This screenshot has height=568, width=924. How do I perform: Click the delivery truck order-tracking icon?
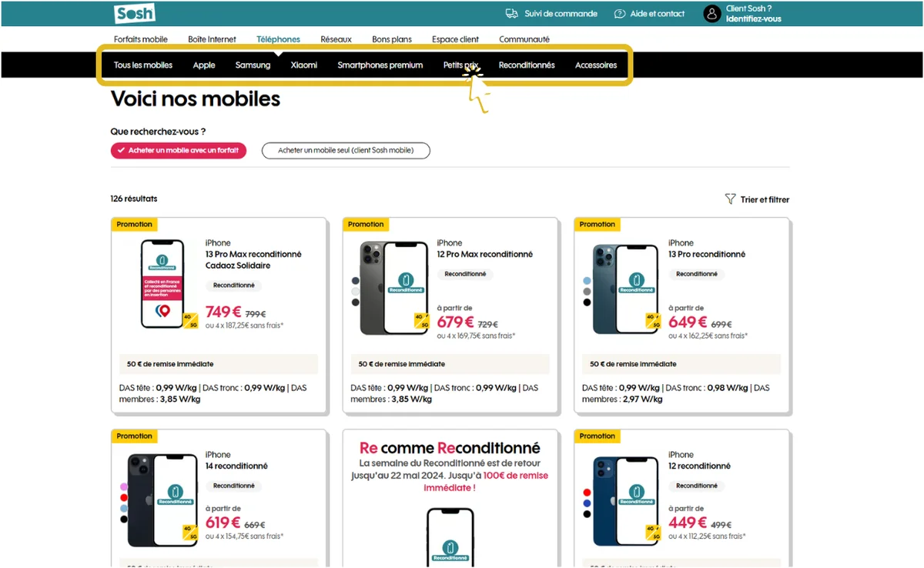(x=511, y=14)
